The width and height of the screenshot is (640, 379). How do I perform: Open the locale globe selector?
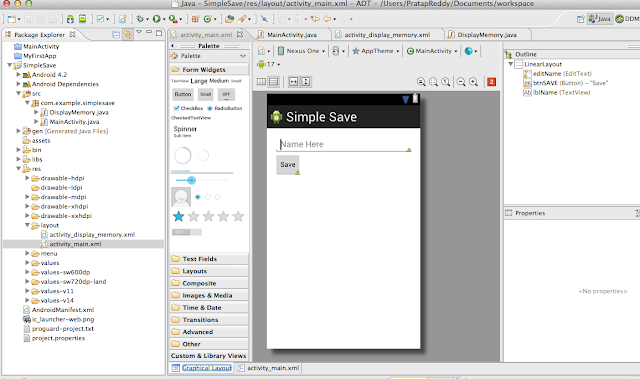[x=471, y=51]
